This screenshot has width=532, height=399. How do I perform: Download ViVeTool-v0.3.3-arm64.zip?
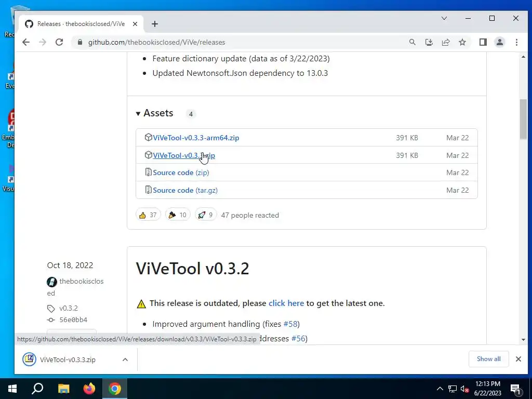[196, 138]
